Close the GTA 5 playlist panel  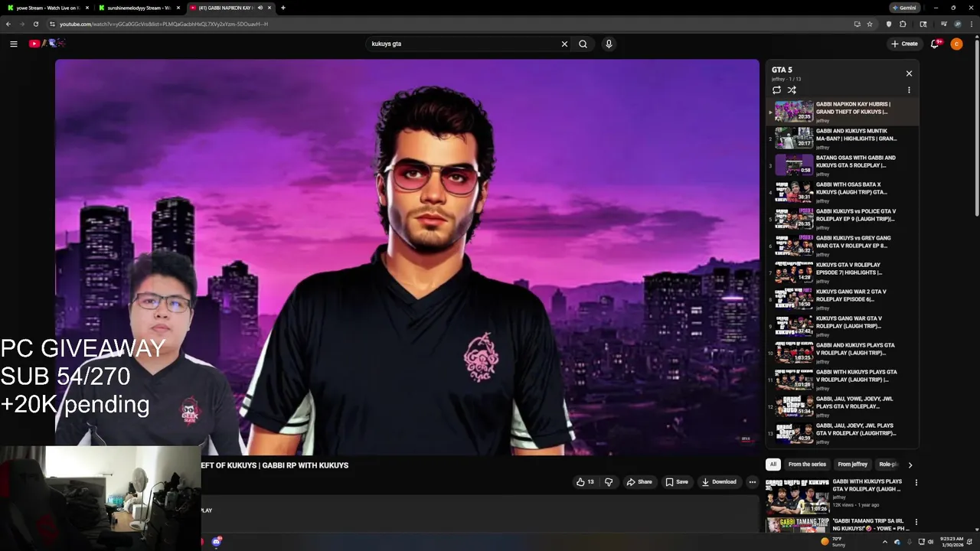tap(909, 73)
